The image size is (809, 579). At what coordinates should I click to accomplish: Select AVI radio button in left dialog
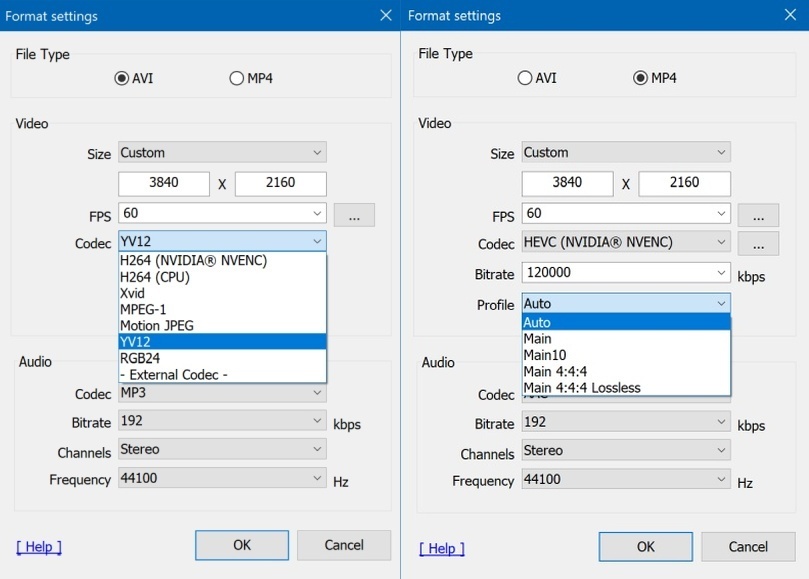(122, 78)
